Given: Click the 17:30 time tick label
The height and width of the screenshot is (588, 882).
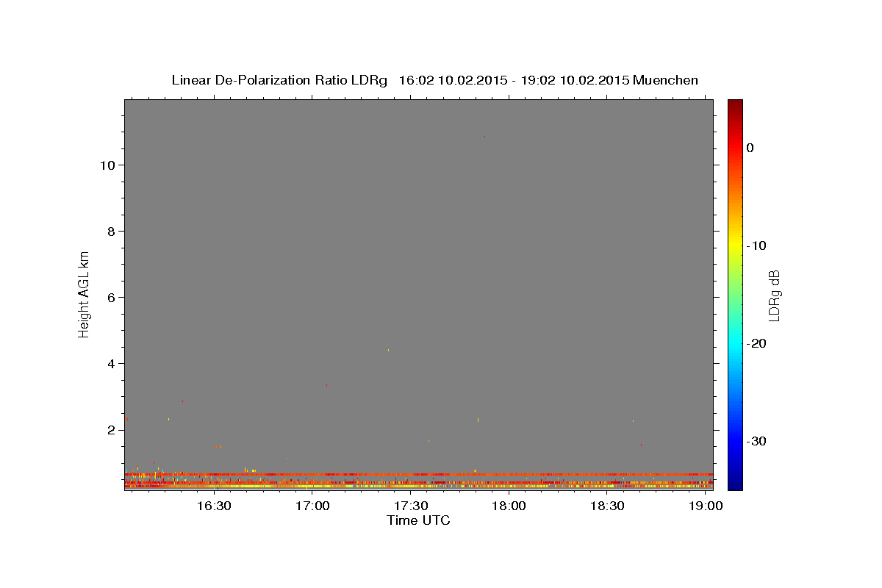Looking at the screenshot, I should click(411, 506).
